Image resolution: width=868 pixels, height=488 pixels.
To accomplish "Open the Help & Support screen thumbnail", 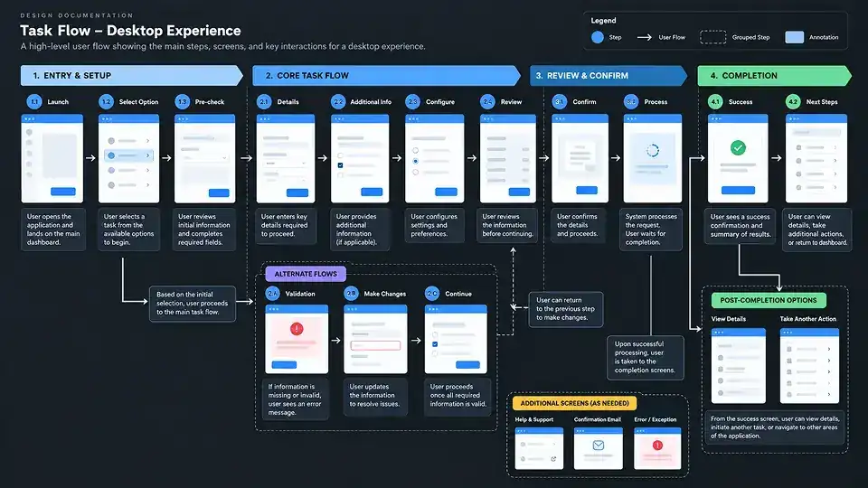I will [539, 449].
